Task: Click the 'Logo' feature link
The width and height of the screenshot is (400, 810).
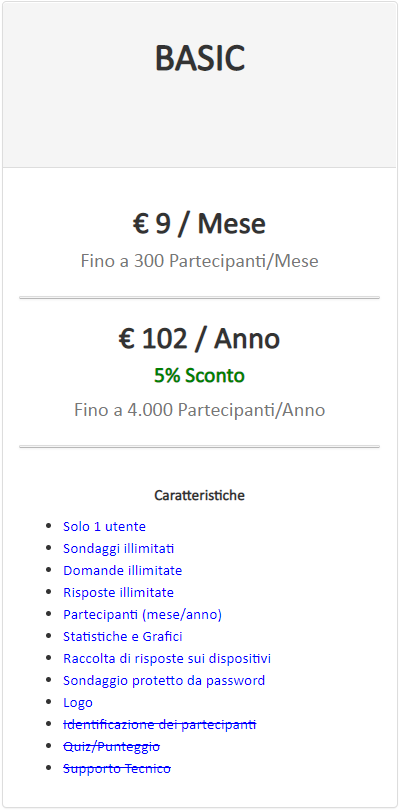Action: [78, 703]
